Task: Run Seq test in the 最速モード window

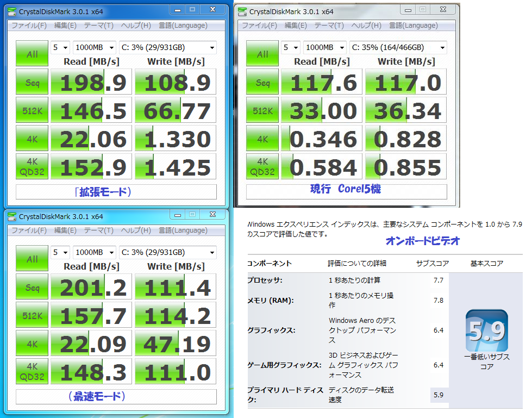Action: (32, 286)
